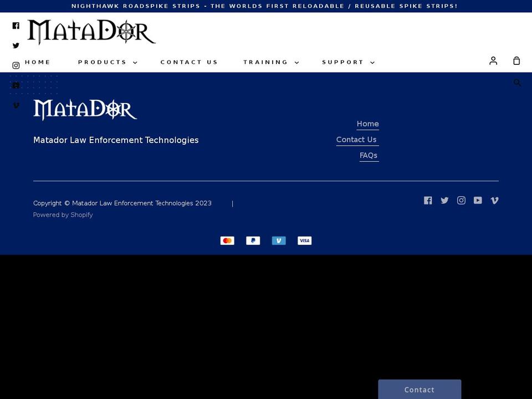532x399 pixels.
Task: Click the Nighthawk Roadspike Strips announcement banner
Action: click(265, 6)
